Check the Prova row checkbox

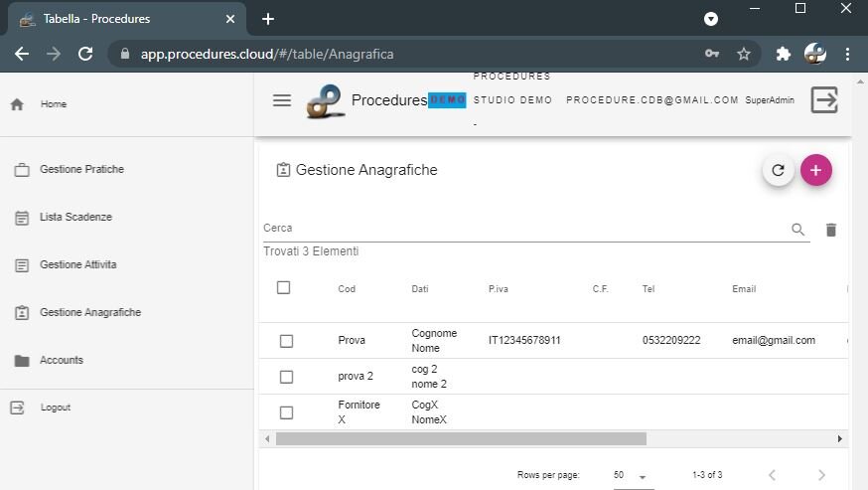tap(286, 341)
